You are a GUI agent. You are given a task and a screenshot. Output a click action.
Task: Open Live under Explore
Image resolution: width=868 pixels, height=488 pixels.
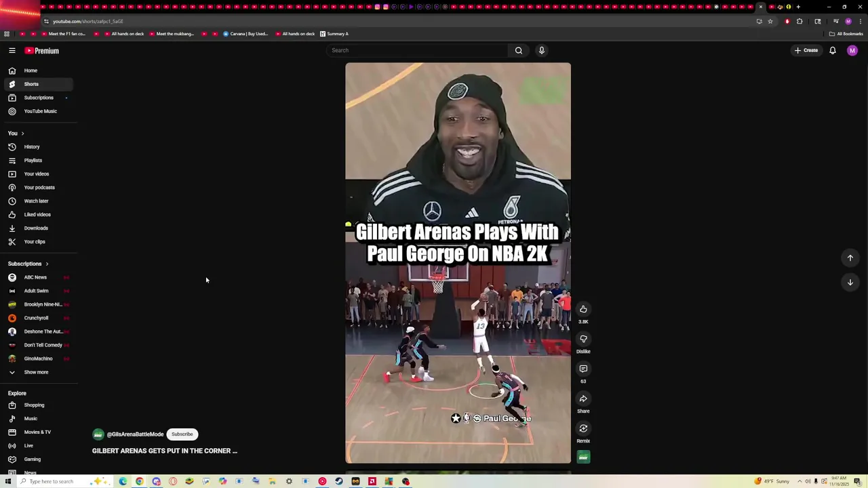point(38,446)
